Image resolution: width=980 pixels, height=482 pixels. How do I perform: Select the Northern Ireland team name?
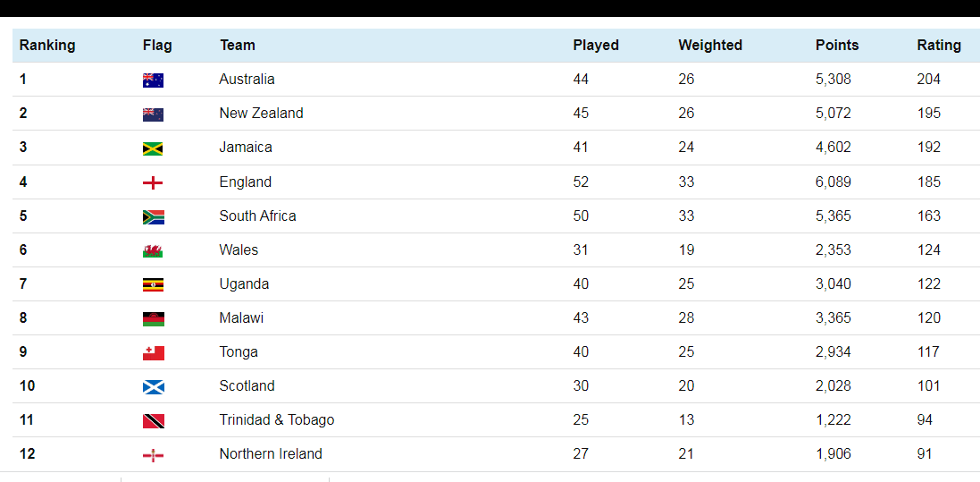coord(271,454)
